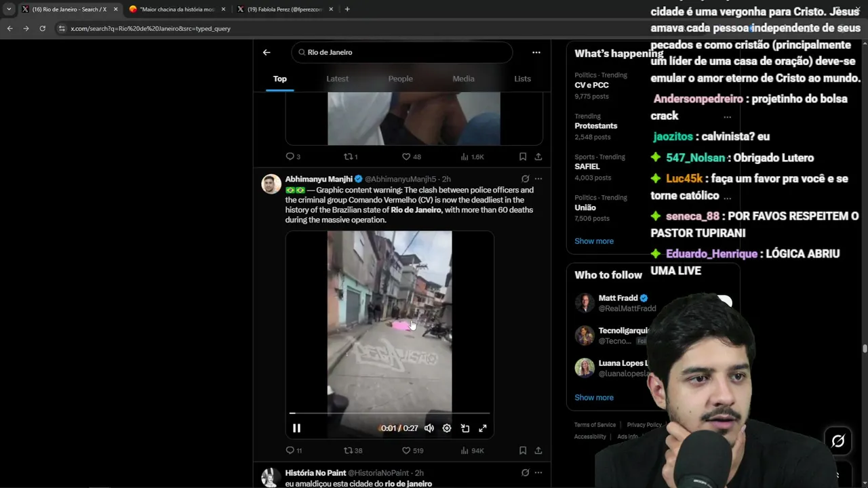868x488 pixels.
Task: Bookmark the post with 48 likes
Action: coord(523,157)
